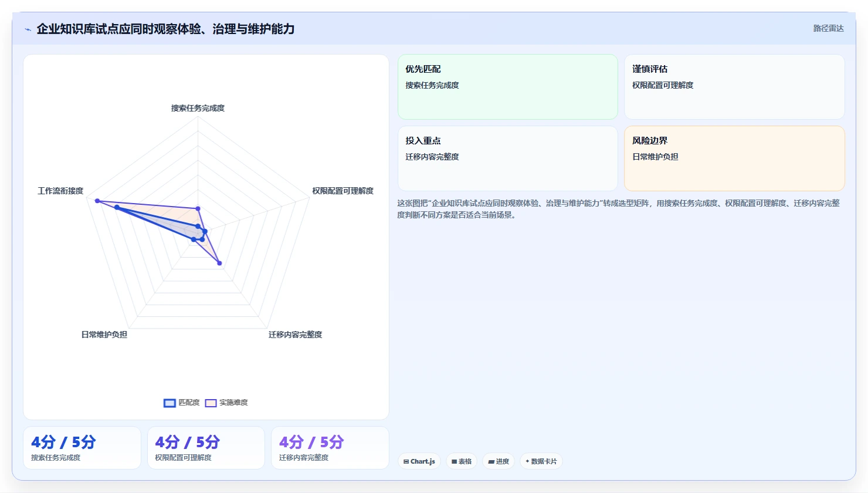Click 迁移内容完整度 text in 投入重点 card
The image size is (868, 493).
(432, 157)
